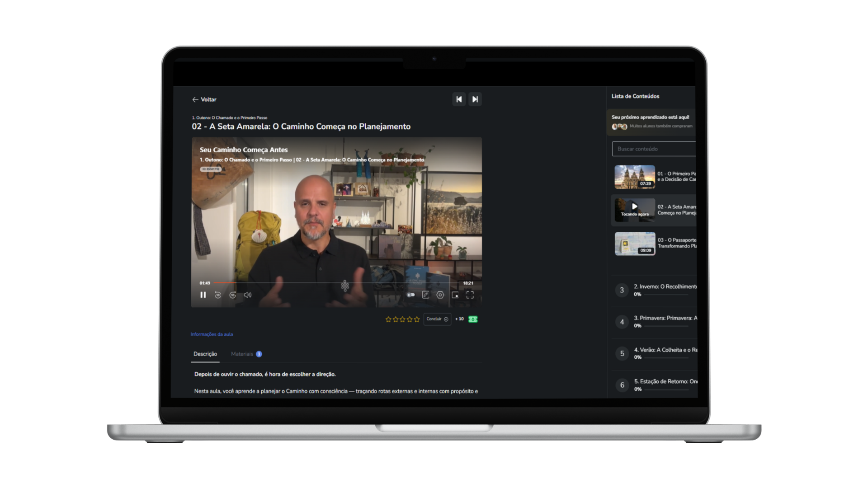Rate the lesson four stars
This screenshot has height=488, width=868.
click(x=410, y=319)
